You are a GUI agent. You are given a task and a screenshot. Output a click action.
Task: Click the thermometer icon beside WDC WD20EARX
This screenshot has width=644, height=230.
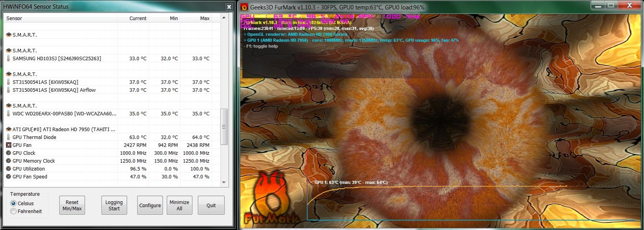coord(9,113)
